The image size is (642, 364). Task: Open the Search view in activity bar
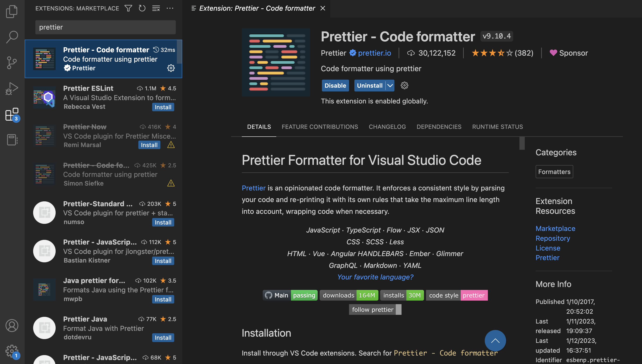[x=12, y=37]
